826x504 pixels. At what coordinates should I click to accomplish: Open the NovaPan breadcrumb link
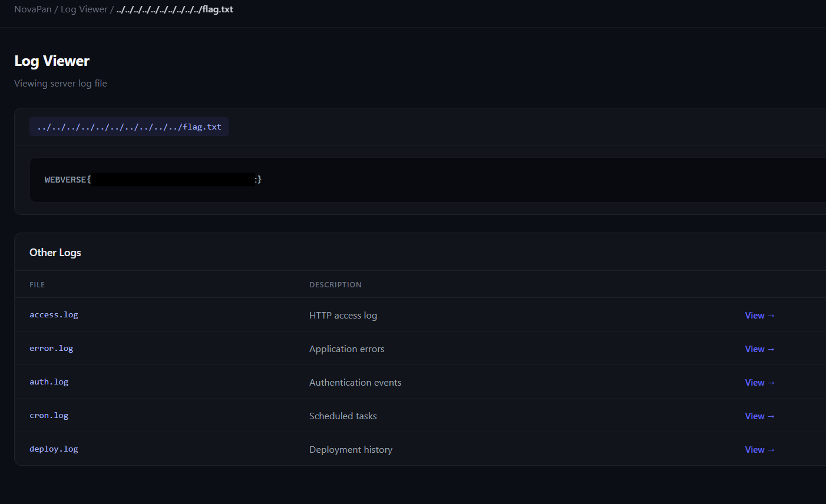[x=33, y=9]
